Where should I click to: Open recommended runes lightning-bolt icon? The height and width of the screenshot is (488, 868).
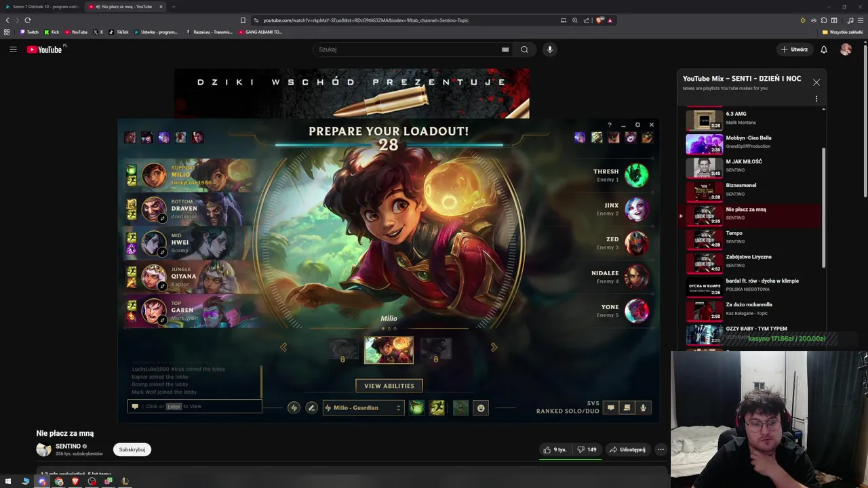click(294, 407)
